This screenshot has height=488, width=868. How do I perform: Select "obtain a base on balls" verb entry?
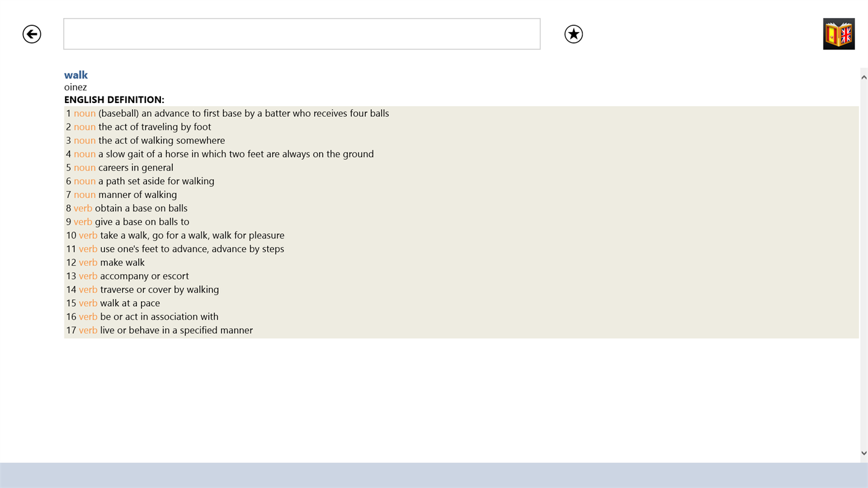[141, 208]
